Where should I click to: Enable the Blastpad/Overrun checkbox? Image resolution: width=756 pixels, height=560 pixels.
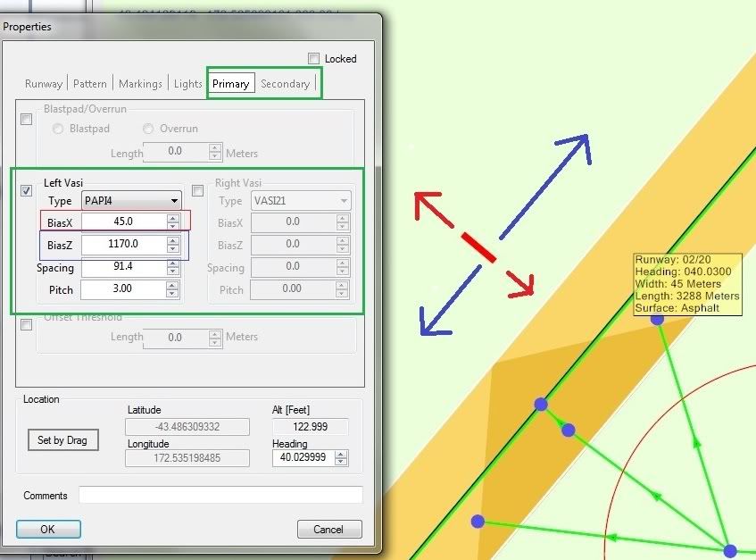pyautogui.click(x=27, y=119)
